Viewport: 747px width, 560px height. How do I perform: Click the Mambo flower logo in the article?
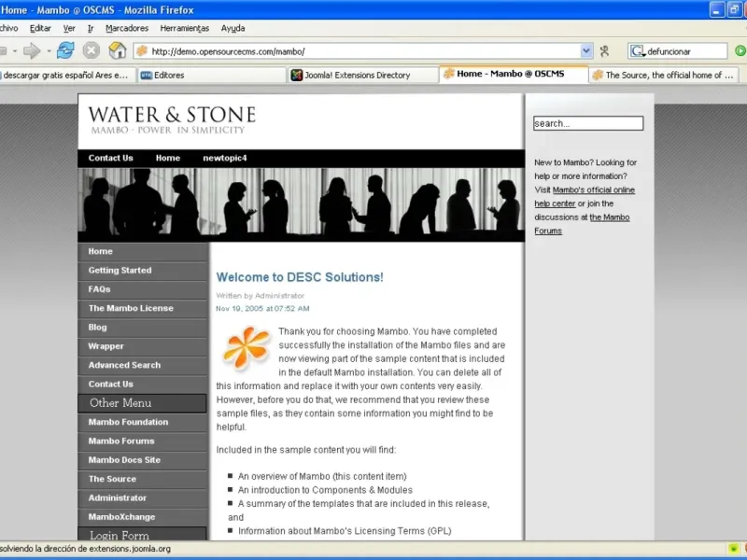coord(247,348)
